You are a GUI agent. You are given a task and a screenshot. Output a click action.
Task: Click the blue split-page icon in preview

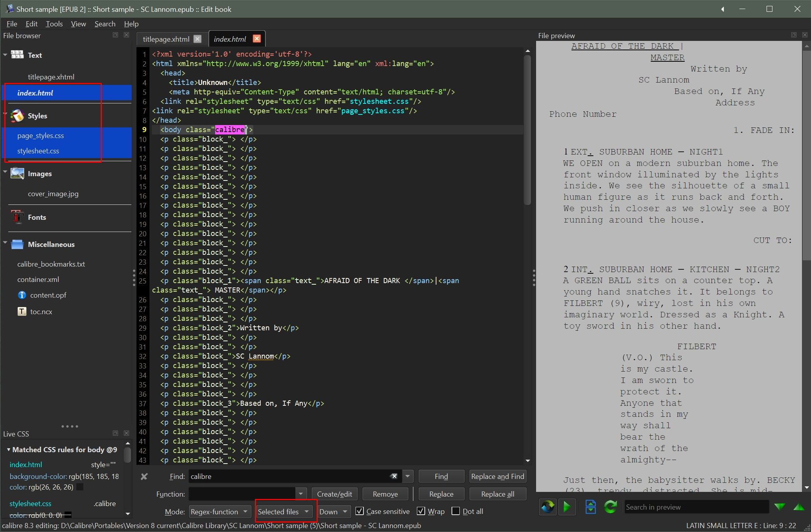(590, 507)
